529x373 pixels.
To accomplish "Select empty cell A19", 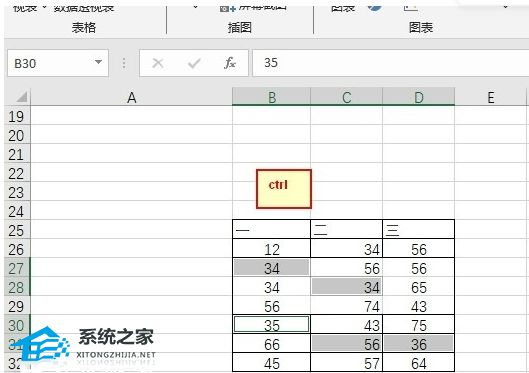I will click(x=132, y=116).
